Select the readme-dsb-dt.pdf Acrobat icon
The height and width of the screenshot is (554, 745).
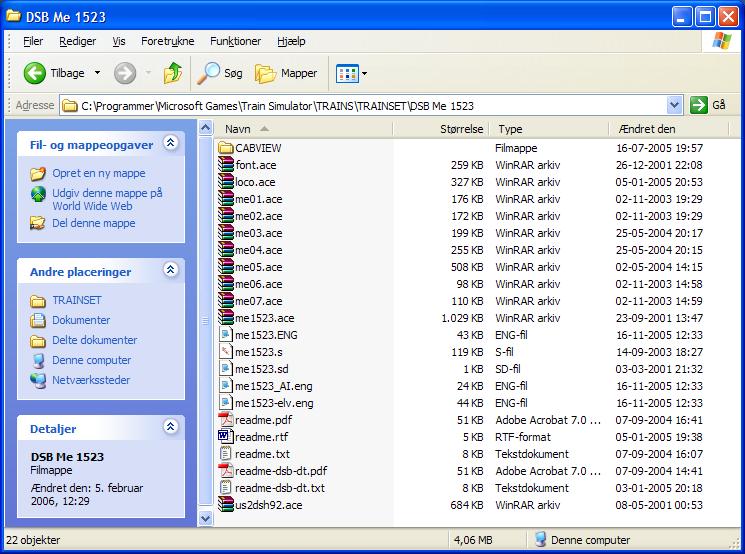pos(226,471)
